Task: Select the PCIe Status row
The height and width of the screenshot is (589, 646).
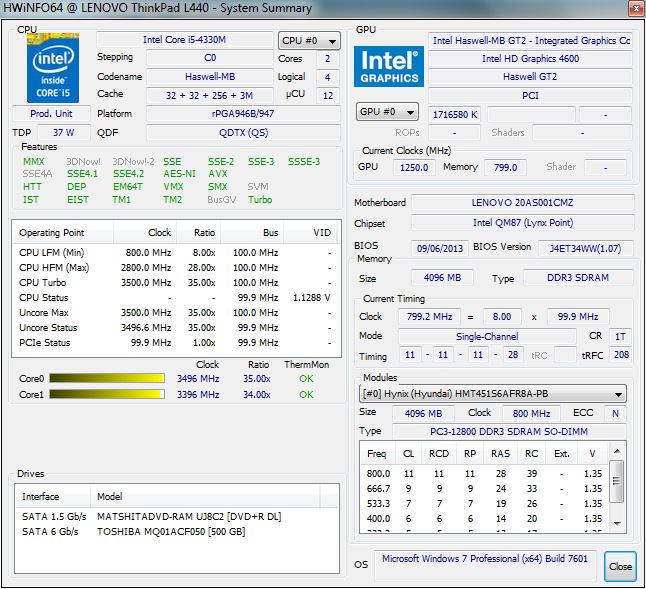Action: pyautogui.click(x=175, y=343)
